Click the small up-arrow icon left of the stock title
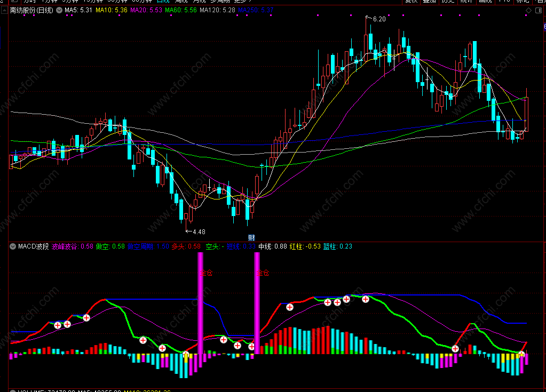This screenshot has height=392, width=546. tap(4, 11)
